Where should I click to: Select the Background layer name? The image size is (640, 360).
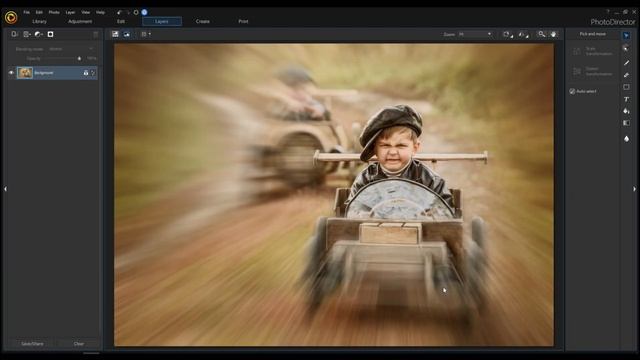[44, 73]
